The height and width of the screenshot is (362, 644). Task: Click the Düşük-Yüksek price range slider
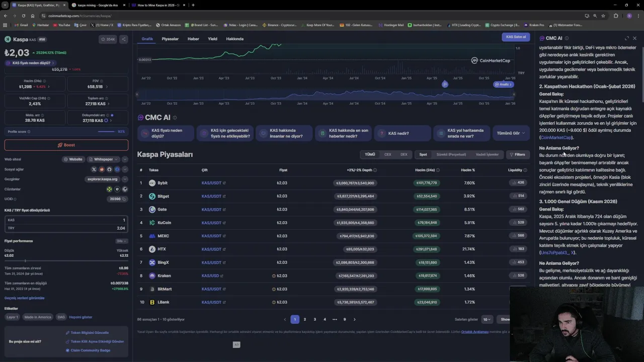click(x=66, y=261)
